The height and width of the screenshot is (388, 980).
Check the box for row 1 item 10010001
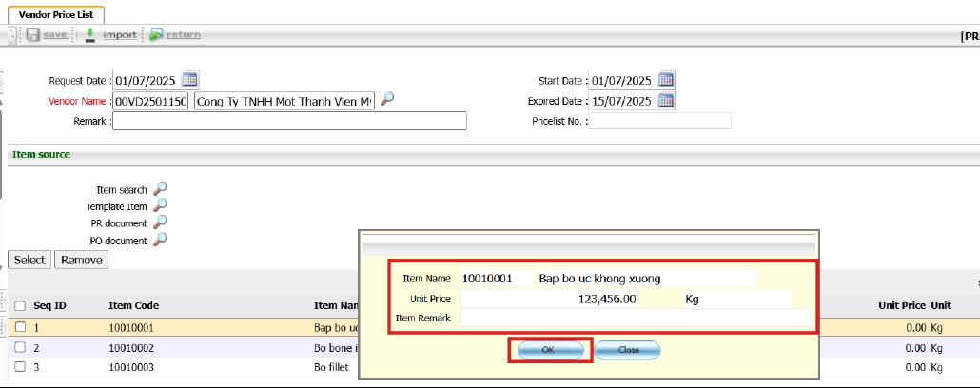click(x=20, y=327)
